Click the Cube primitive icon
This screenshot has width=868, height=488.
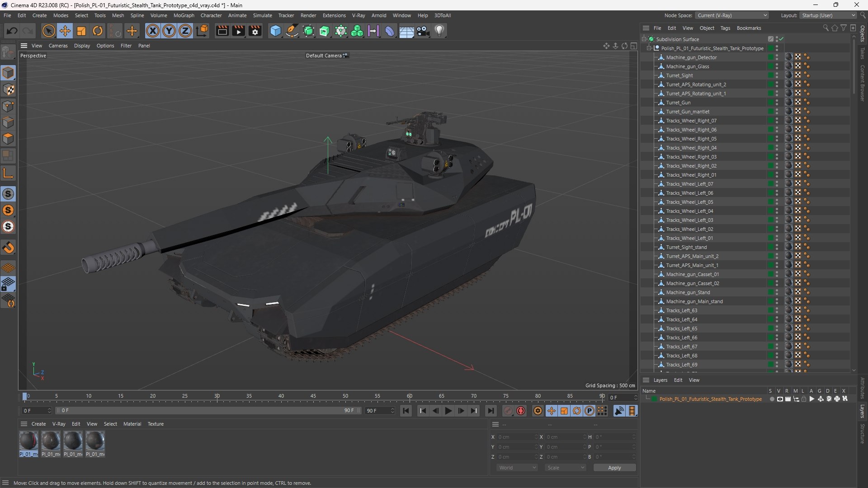point(275,31)
